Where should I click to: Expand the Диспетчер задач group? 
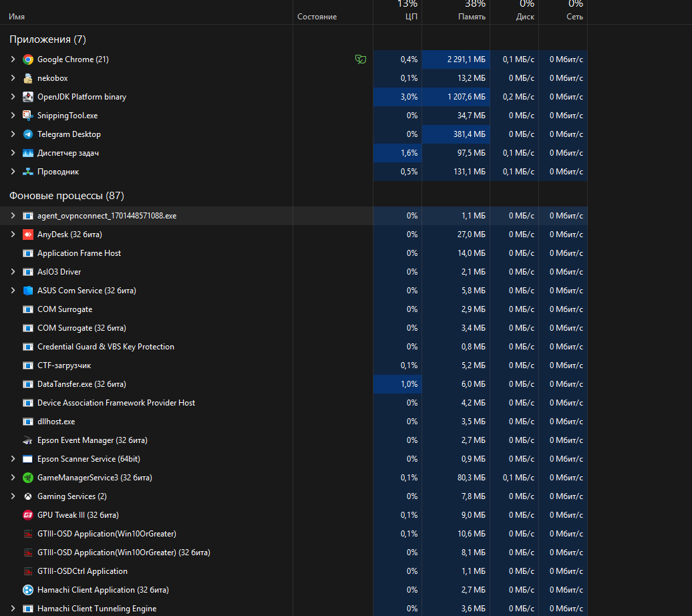coord(13,153)
